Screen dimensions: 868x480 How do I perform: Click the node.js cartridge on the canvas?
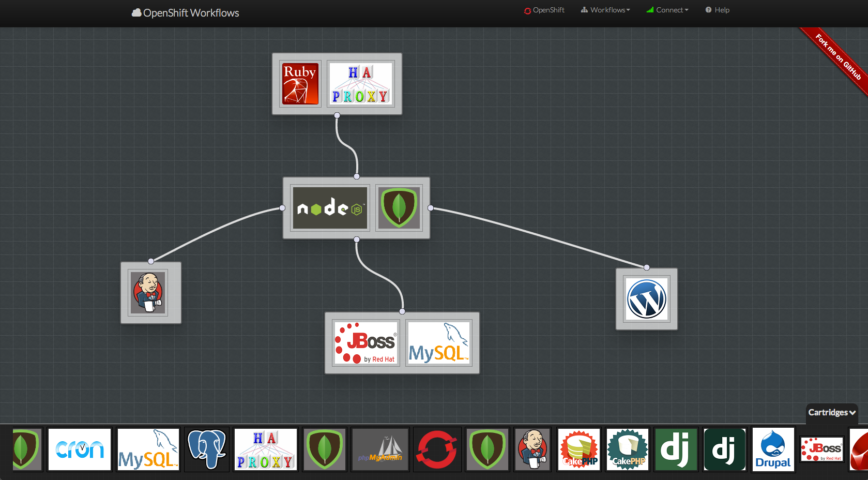[x=330, y=208]
